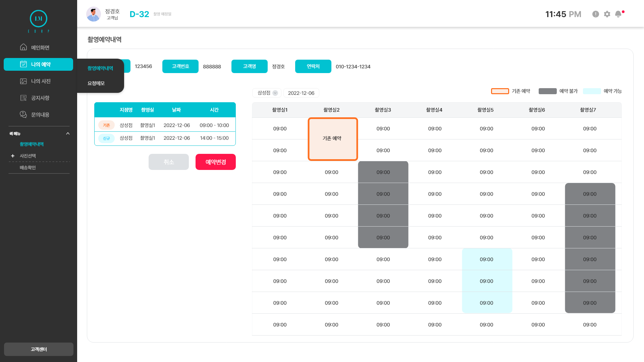The height and width of the screenshot is (362, 644).
Task: Click the home icon for 메인화면
Action: [23, 47]
